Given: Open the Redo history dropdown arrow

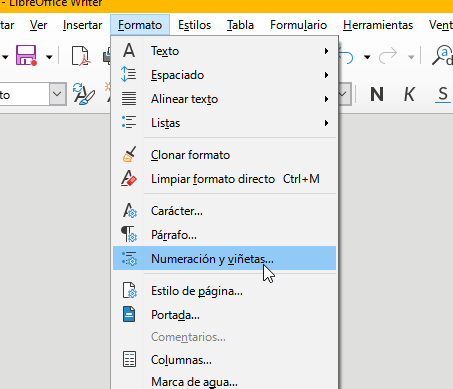Looking at the screenshot, I should click(411, 57).
